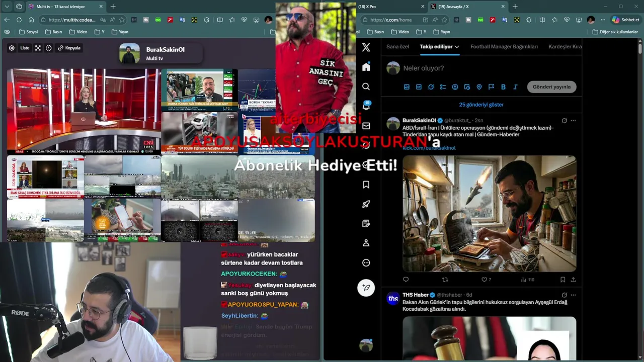Click the compose post feather button
This screenshot has width=644, height=362.
tap(366, 288)
